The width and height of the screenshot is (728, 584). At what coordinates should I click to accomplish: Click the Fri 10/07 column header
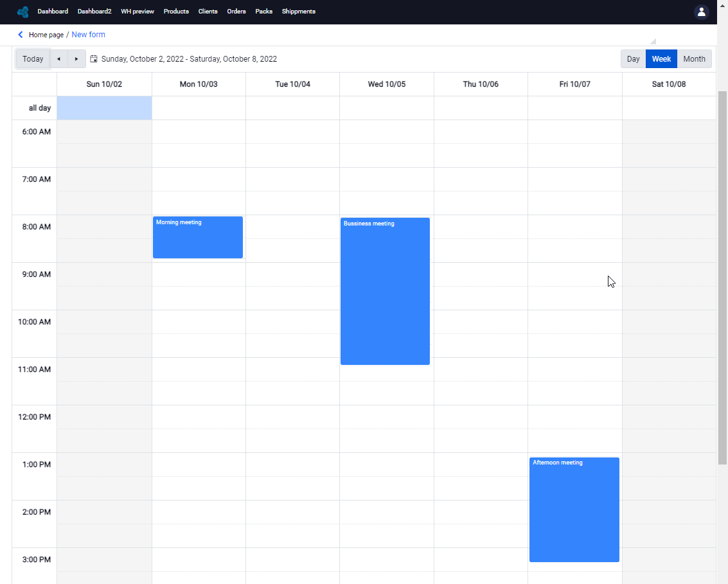tap(575, 85)
